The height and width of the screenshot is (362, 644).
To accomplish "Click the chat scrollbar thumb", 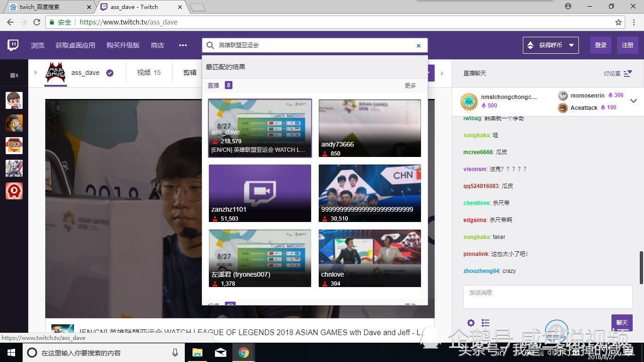I will 641,268.
